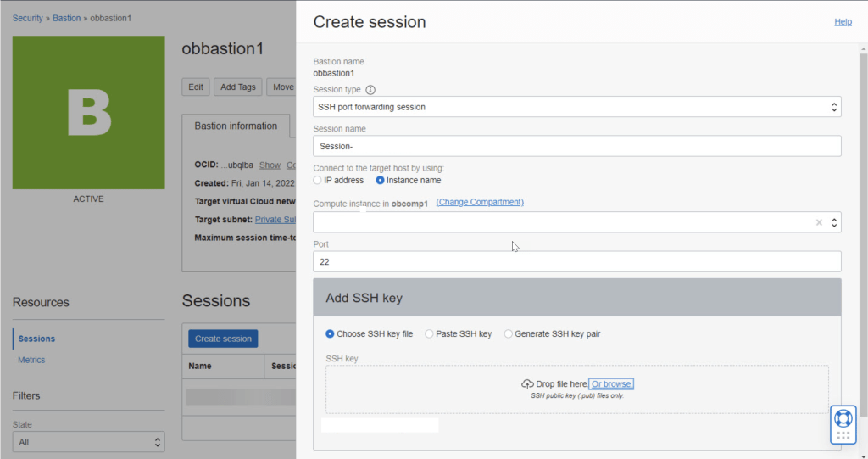Screen dimensions: 868x459
Task: Select the IP address radio option
Action: 318,180
